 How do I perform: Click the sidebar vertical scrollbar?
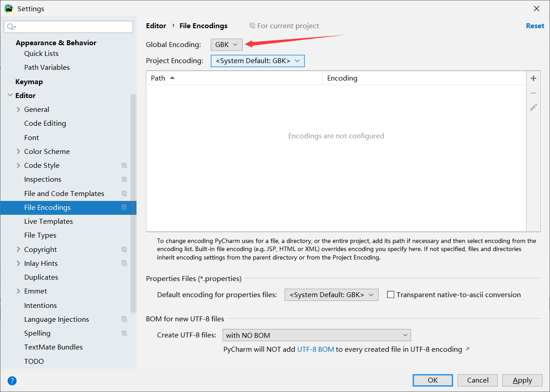(133, 204)
